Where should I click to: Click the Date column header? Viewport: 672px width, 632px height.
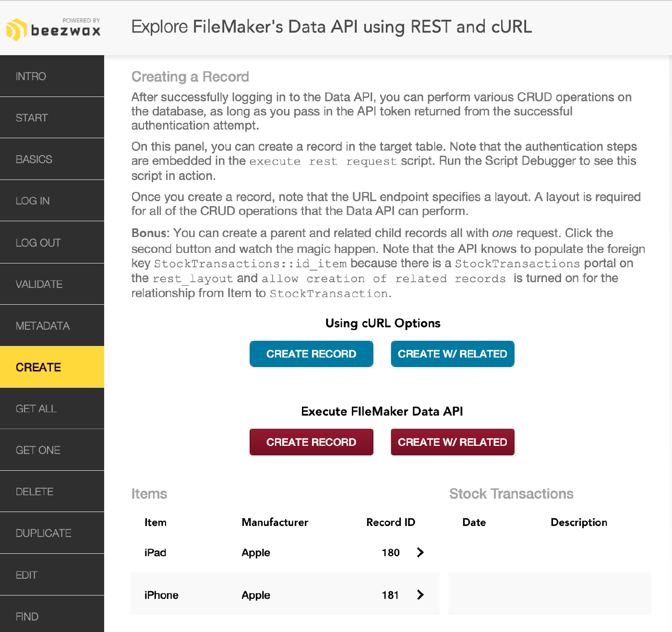pyautogui.click(x=474, y=522)
